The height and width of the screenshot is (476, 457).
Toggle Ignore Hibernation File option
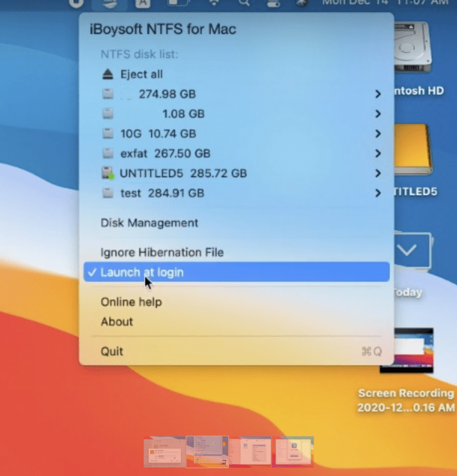[162, 252]
